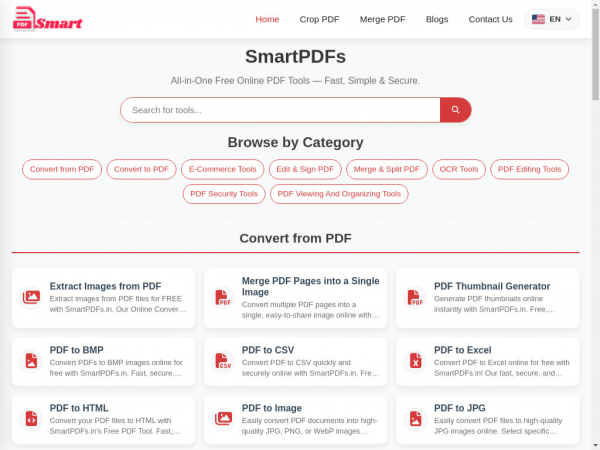
Task: Click text 'Convert your PDF files to HTML with'
Action: click(110, 420)
